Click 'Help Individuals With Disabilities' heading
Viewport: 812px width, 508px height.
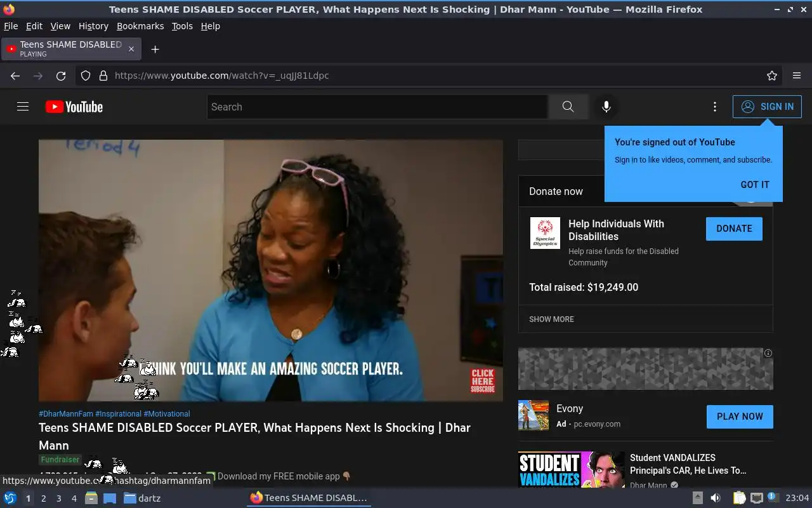[616, 230]
